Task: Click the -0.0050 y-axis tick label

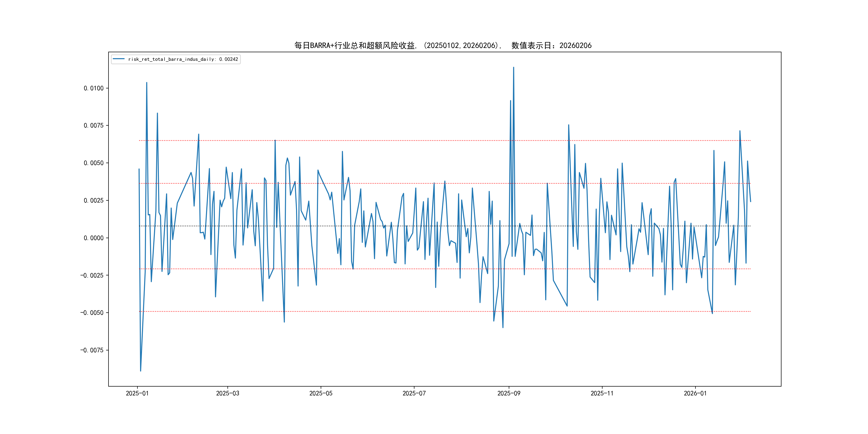Action: (x=92, y=313)
